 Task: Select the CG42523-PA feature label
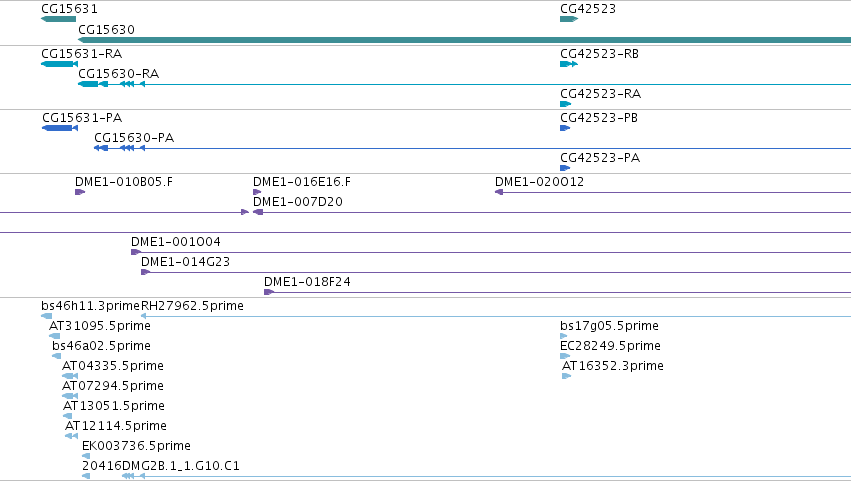tap(600, 158)
